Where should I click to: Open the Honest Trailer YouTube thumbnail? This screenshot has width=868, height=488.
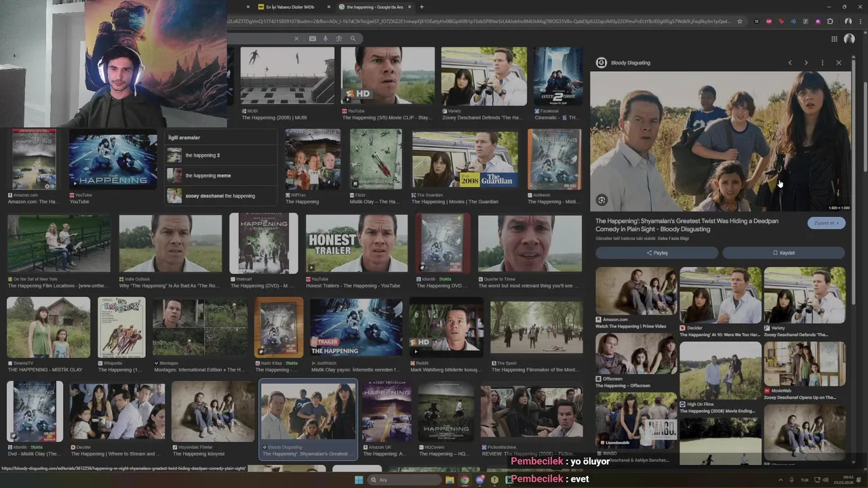click(x=357, y=244)
